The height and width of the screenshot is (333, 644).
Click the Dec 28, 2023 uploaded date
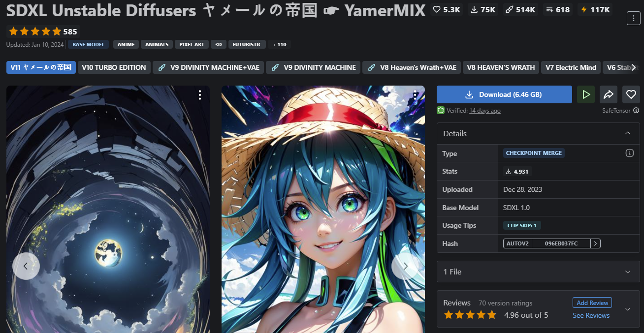pyautogui.click(x=522, y=189)
